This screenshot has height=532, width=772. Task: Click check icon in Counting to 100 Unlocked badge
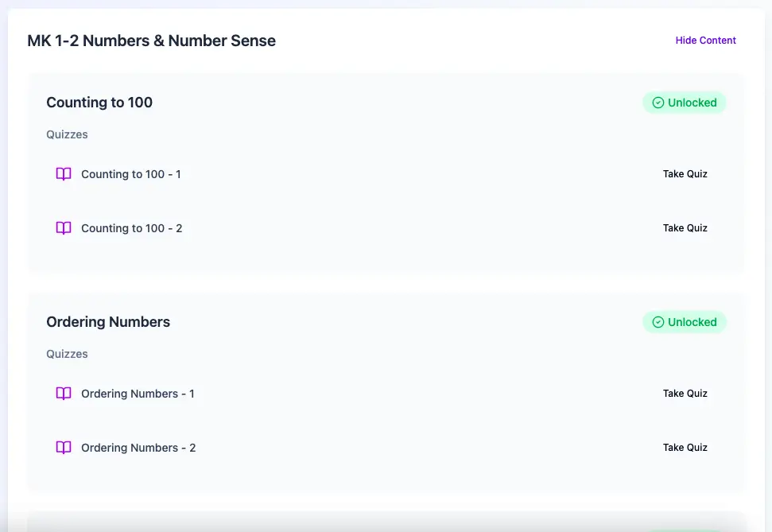click(x=658, y=103)
